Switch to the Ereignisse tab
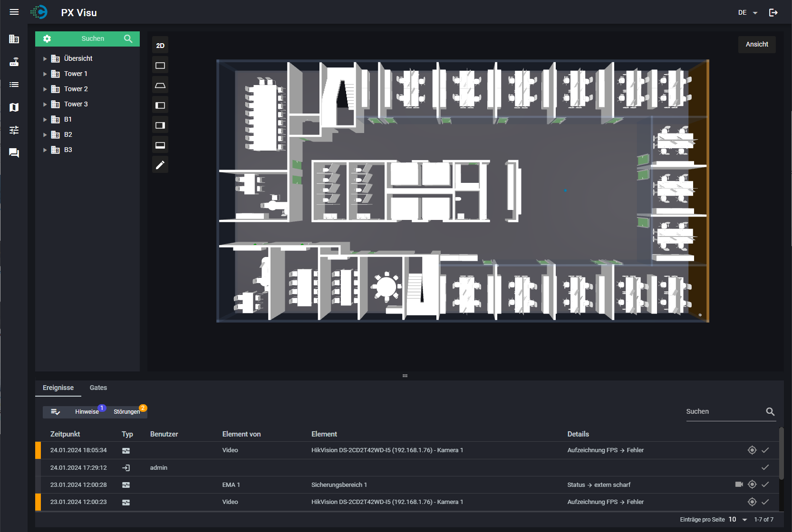Viewport: 792px width, 532px height. [58, 388]
